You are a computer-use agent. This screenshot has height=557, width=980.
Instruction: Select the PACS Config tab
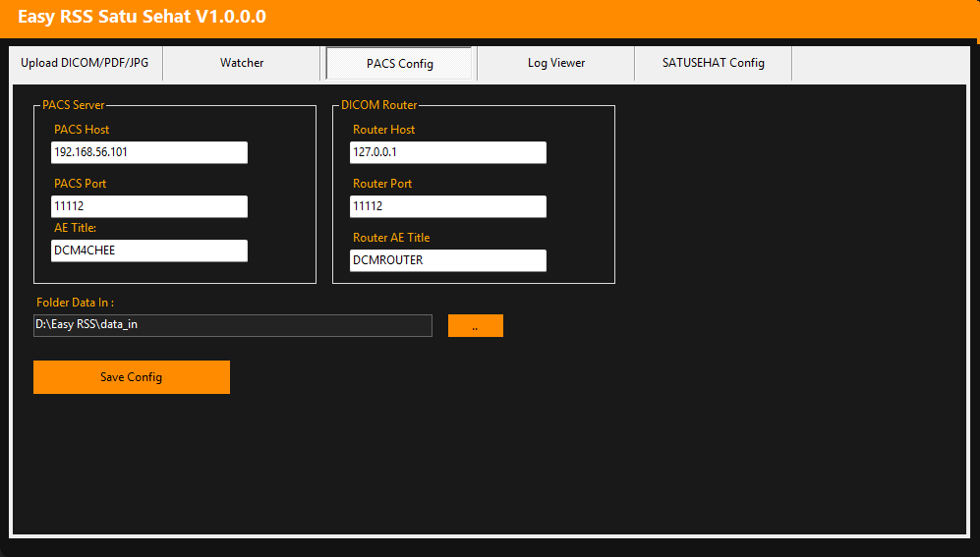pos(399,64)
